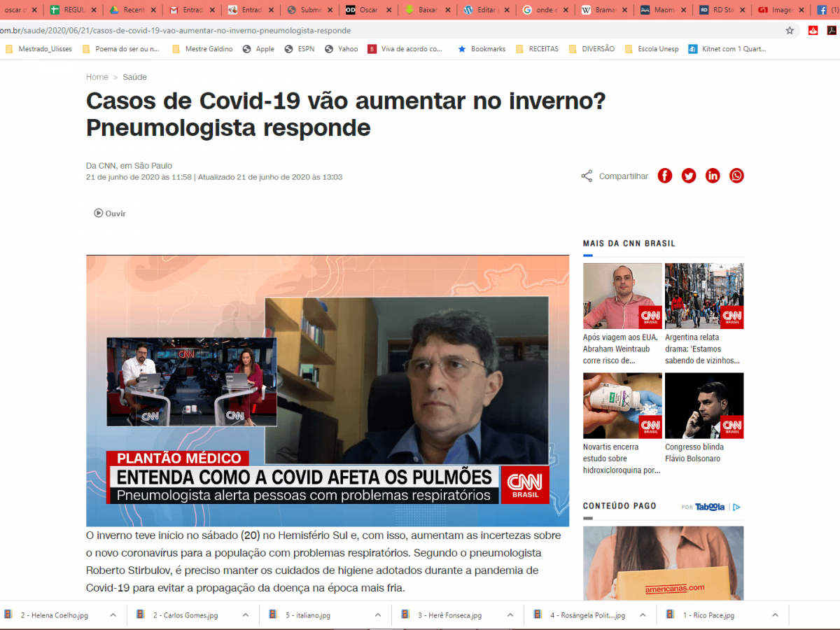Expand options for Rosângela Polit.jpg download
The image size is (840, 630).
[x=643, y=615]
